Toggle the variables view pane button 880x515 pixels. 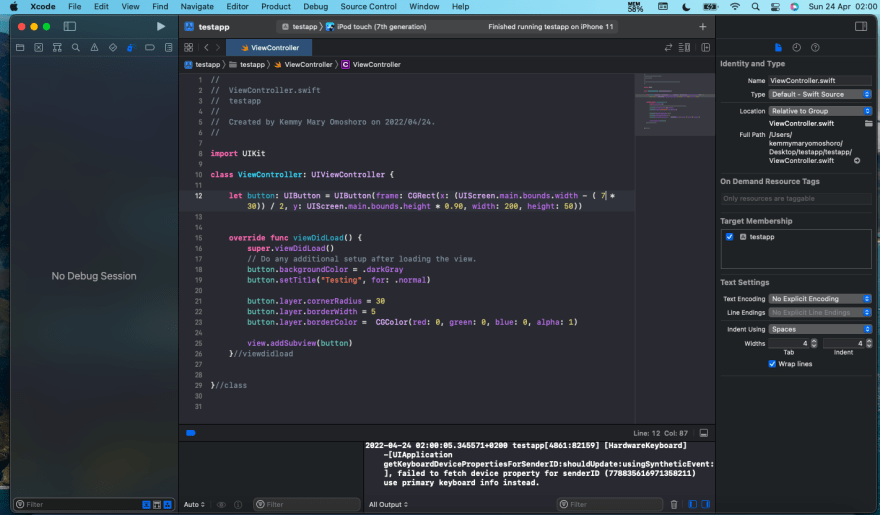click(693, 504)
